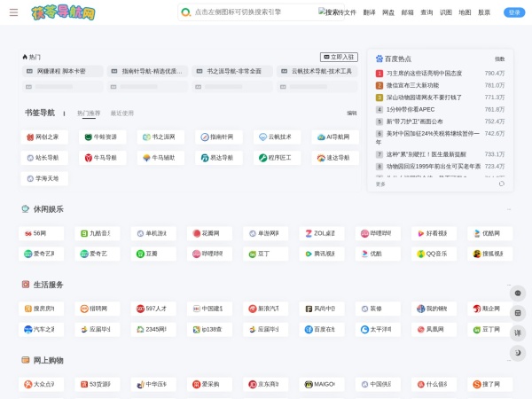Image resolution: width=532 pixels, height=399 pixels.
Task: Open the 网创之家 bookmark
Action: (44, 137)
